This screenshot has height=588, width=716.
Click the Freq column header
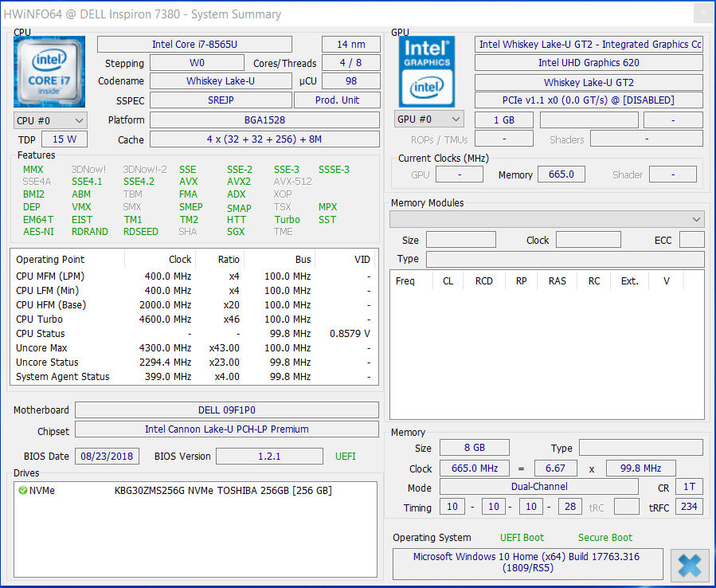pos(405,281)
